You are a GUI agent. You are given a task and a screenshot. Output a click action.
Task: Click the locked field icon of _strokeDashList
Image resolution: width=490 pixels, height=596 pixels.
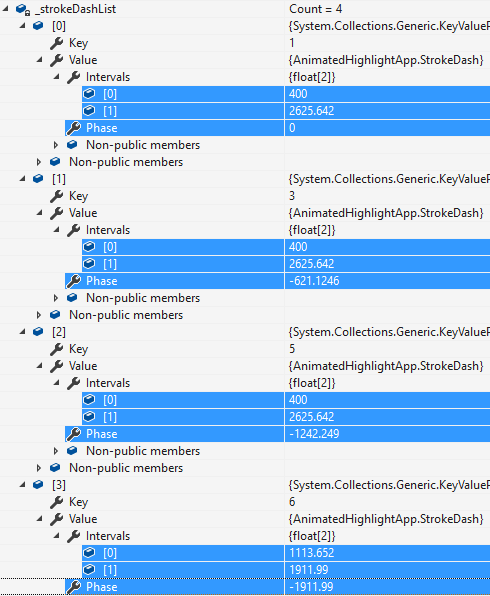[22, 10]
